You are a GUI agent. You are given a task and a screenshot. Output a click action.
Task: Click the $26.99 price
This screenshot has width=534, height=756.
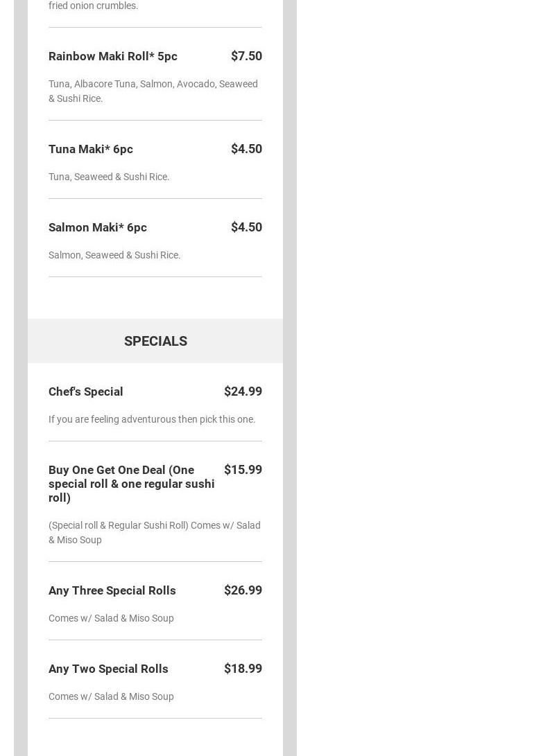[243, 590]
